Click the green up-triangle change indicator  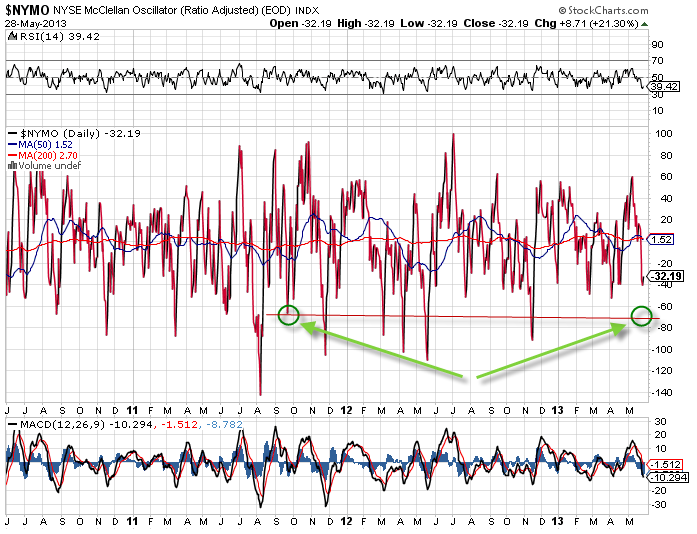click(x=645, y=24)
